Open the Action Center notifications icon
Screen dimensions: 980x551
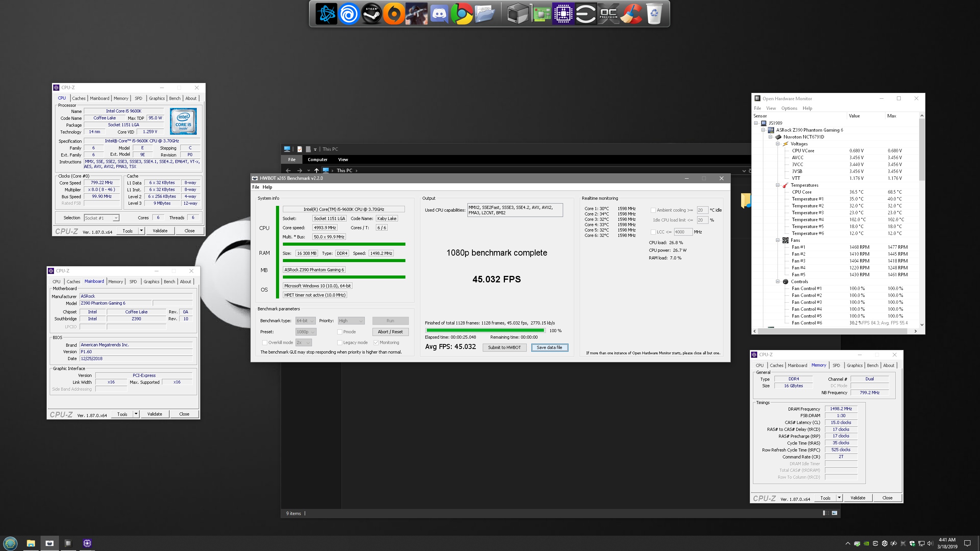pyautogui.click(x=967, y=543)
